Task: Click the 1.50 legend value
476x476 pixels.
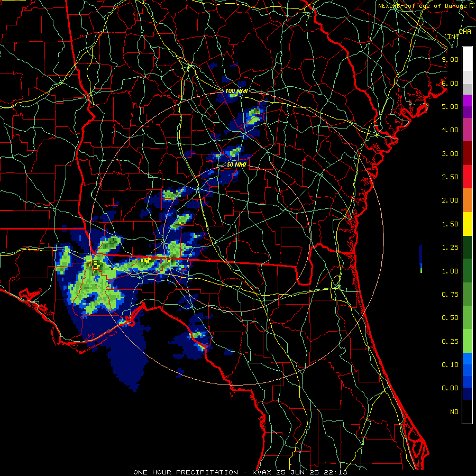Action: 450,224
